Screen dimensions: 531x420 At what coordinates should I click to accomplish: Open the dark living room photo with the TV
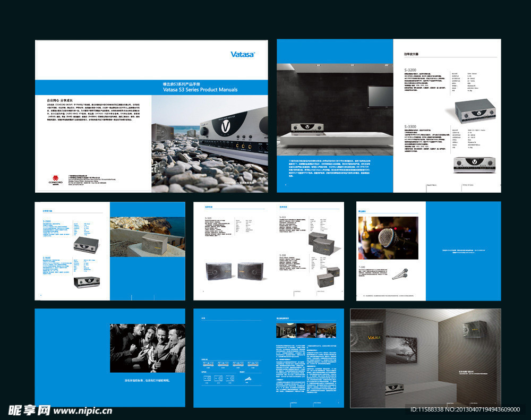click(x=335, y=110)
